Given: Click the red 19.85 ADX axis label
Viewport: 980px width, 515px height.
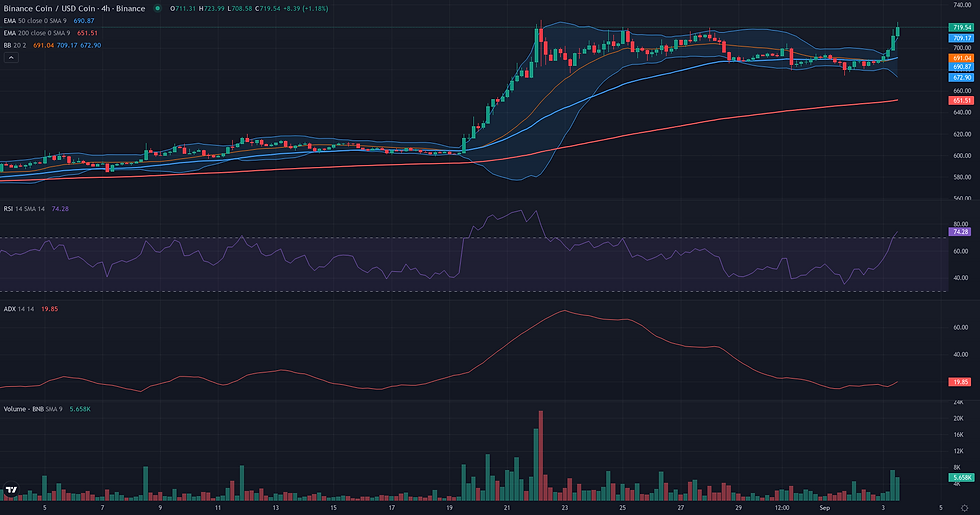Looking at the screenshot, I should [x=959, y=382].
